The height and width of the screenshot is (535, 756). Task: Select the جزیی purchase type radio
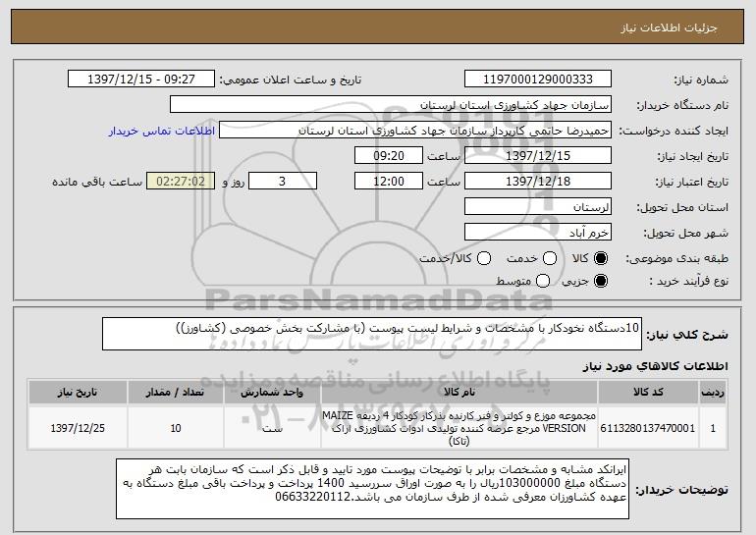coord(601,281)
